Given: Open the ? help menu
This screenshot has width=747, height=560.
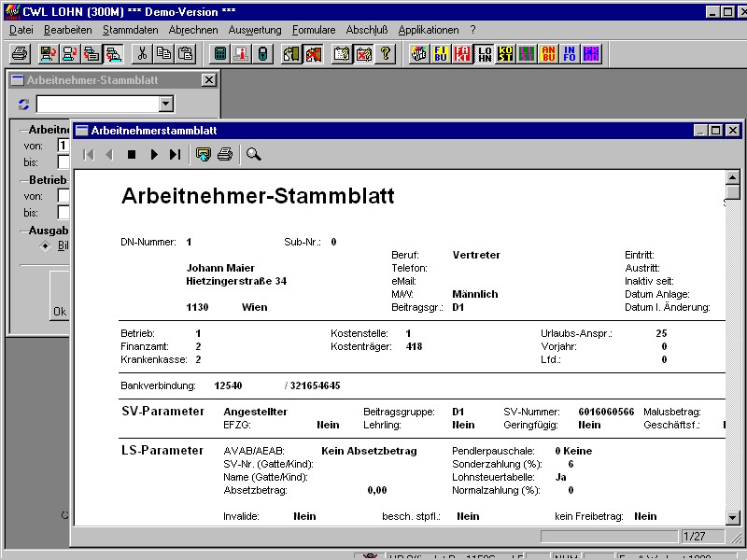Looking at the screenshot, I should [472, 30].
